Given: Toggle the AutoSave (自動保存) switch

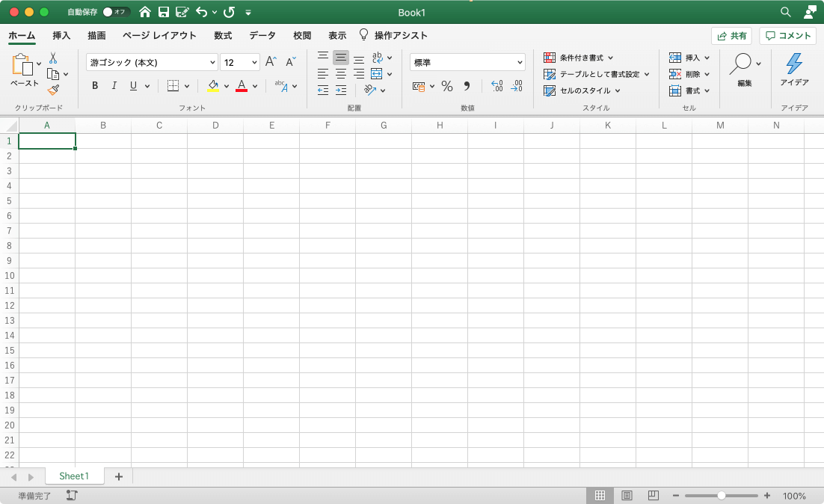Looking at the screenshot, I should (116, 11).
